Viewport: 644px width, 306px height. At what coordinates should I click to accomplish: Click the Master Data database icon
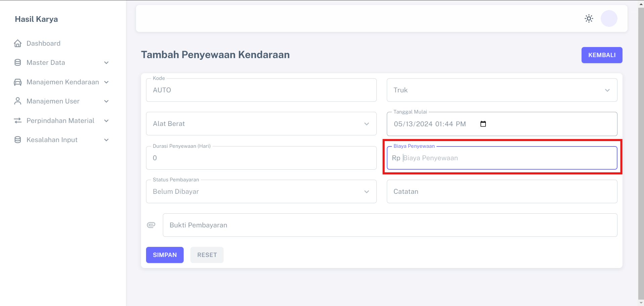coord(18,62)
